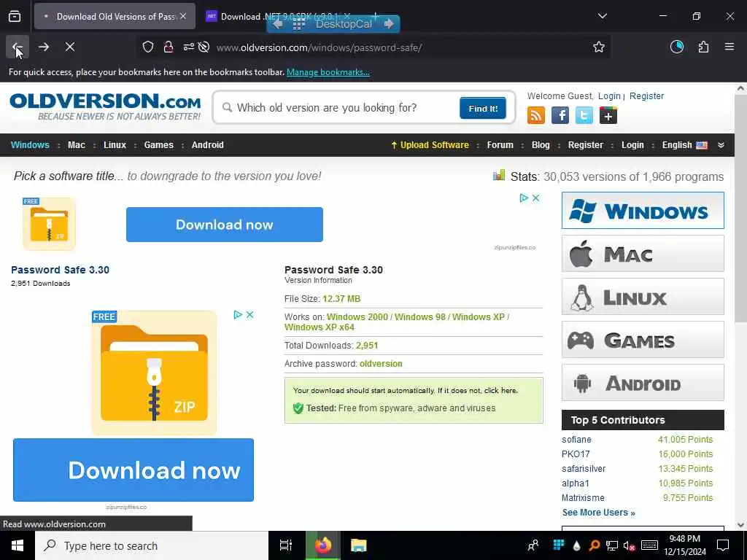The image size is (747, 560).
Task: Open the browser extensions puzzle icon
Action: [703, 47]
